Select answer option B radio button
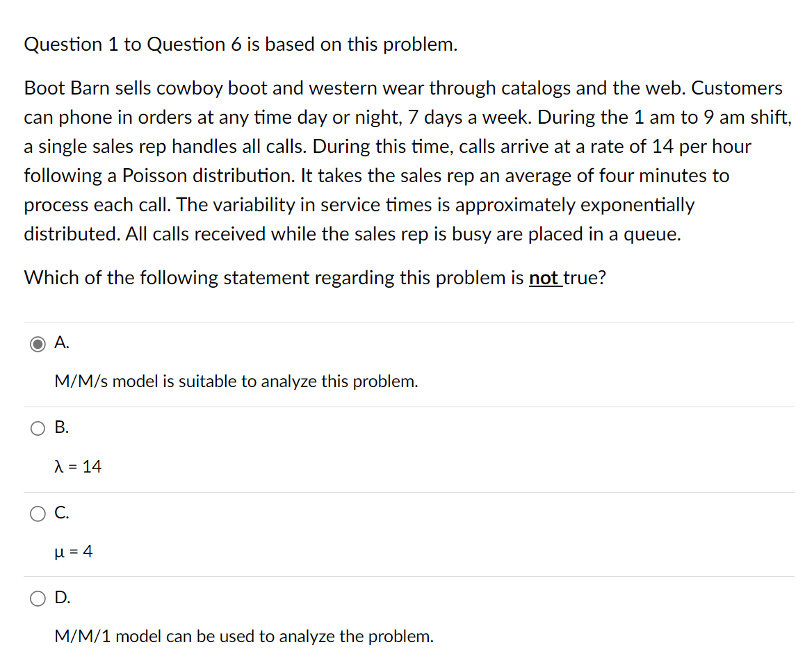Image resolution: width=805 pixels, height=672 pixels. 38,428
